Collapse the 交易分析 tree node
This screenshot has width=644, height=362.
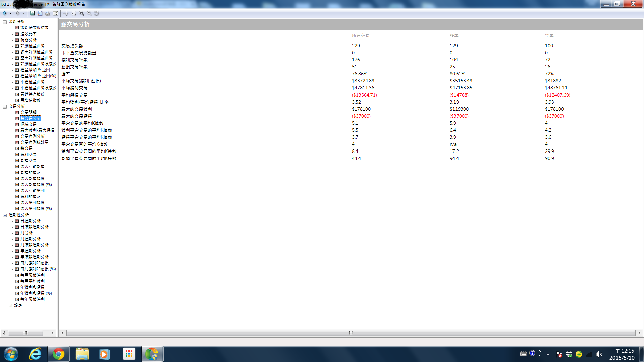click(5, 107)
